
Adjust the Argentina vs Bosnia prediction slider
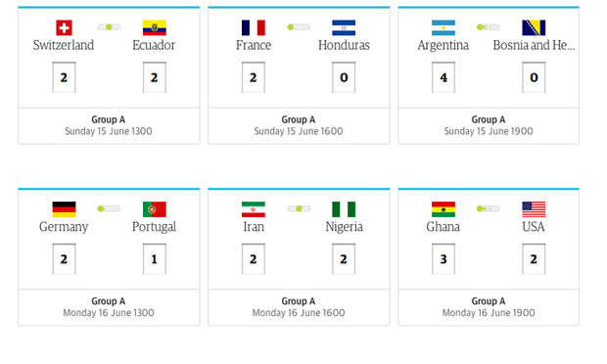coord(489,27)
